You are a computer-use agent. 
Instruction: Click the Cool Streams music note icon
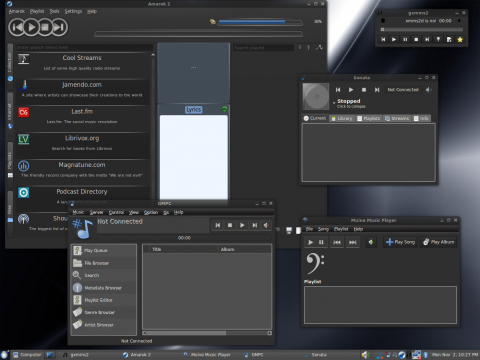[23, 59]
